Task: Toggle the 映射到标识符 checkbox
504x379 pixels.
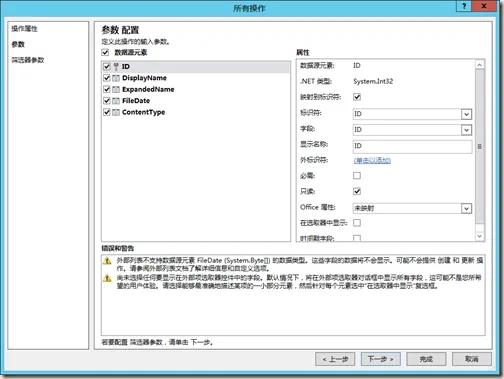Action: 357,97
